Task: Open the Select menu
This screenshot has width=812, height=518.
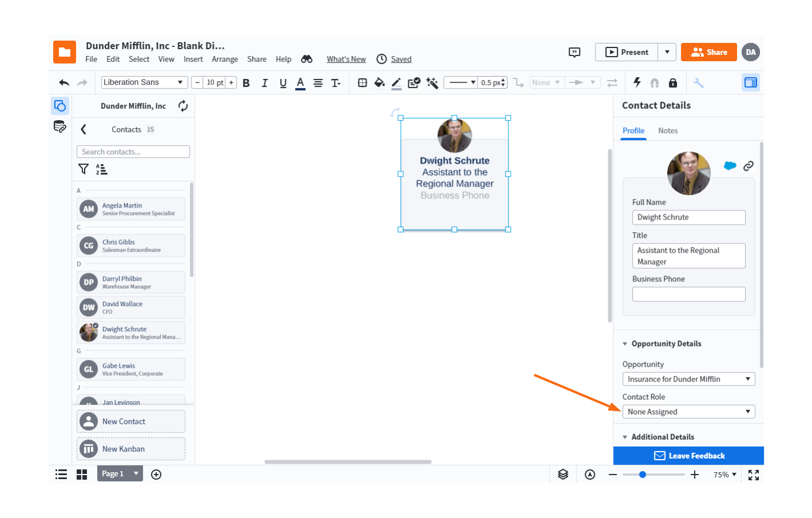Action: [x=139, y=59]
